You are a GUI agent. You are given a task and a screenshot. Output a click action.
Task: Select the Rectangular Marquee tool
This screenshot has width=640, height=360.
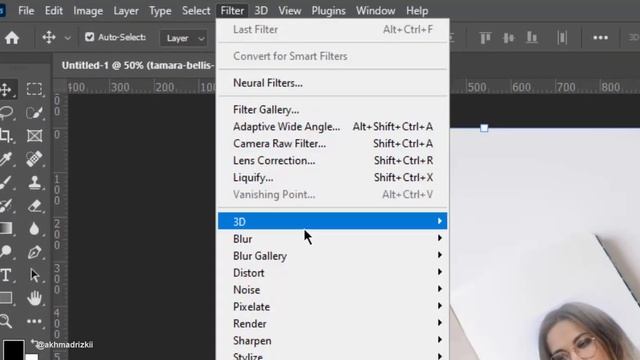click(34, 89)
